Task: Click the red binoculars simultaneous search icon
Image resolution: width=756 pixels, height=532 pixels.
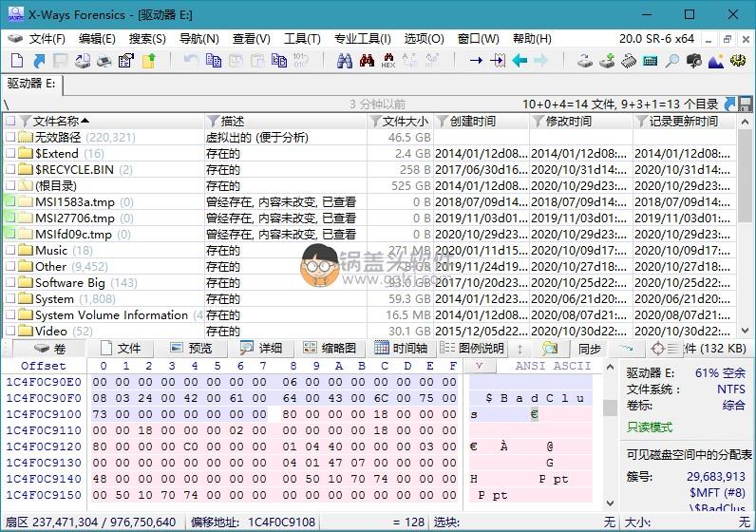Action: coord(367,61)
